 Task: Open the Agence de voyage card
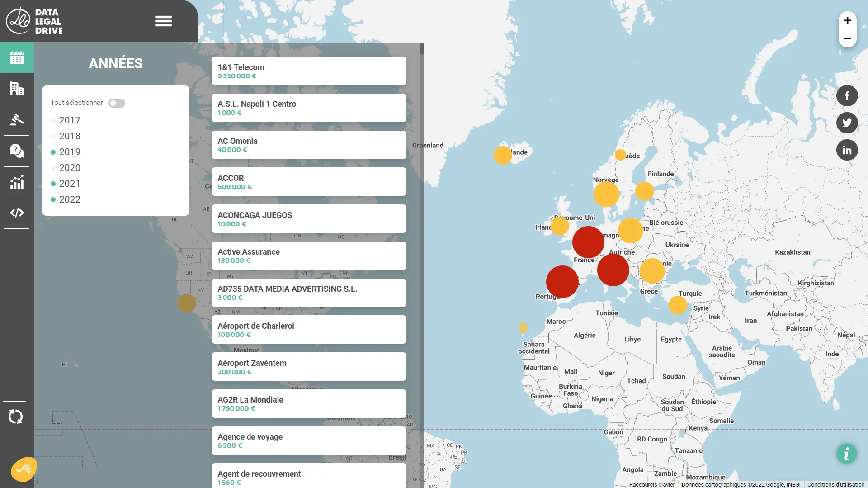click(309, 441)
